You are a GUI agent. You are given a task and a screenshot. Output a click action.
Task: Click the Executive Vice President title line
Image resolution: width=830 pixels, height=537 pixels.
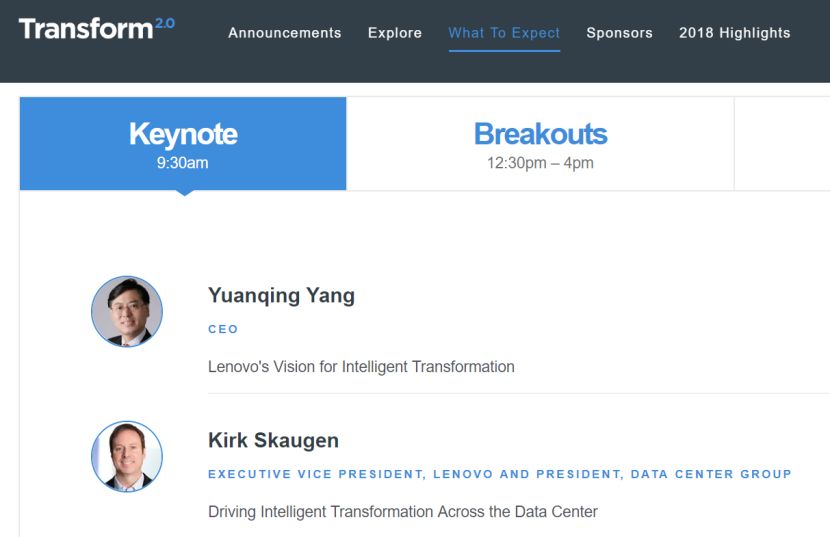(x=499, y=474)
